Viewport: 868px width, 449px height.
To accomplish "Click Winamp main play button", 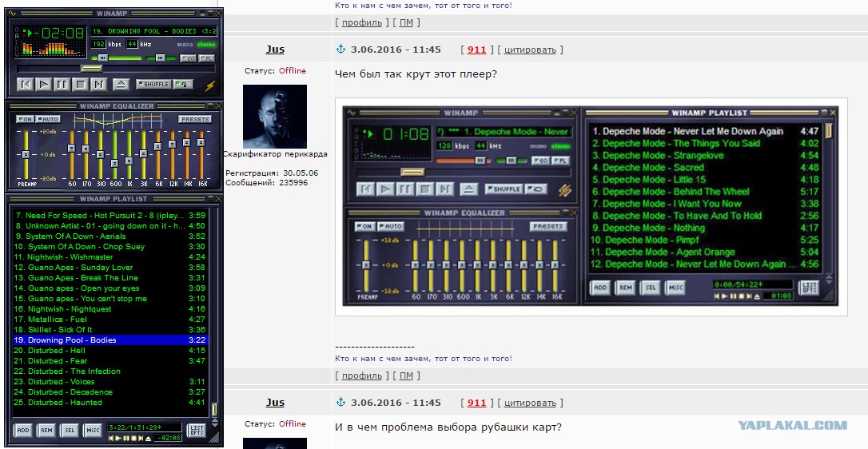I will point(43,84).
